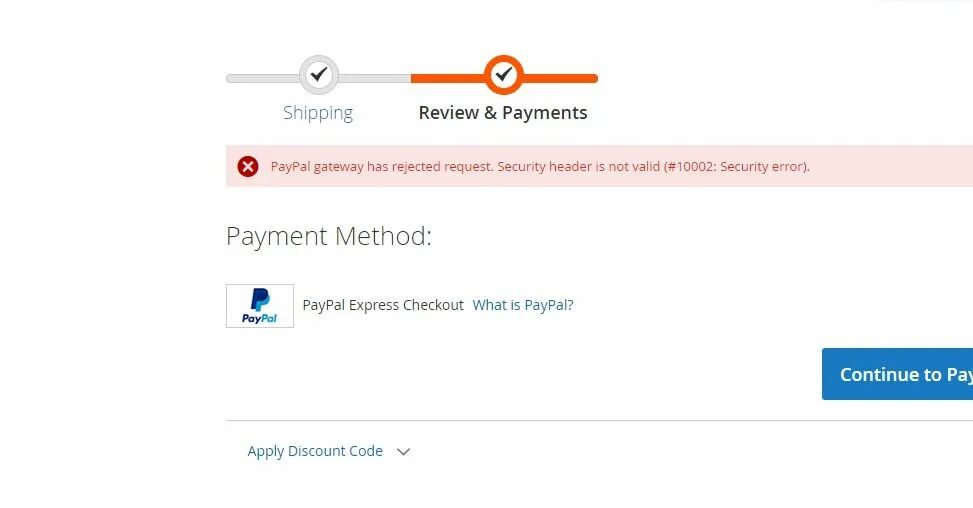973x508 pixels.
Task: Select the Review & Payments step label
Action: point(503,113)
